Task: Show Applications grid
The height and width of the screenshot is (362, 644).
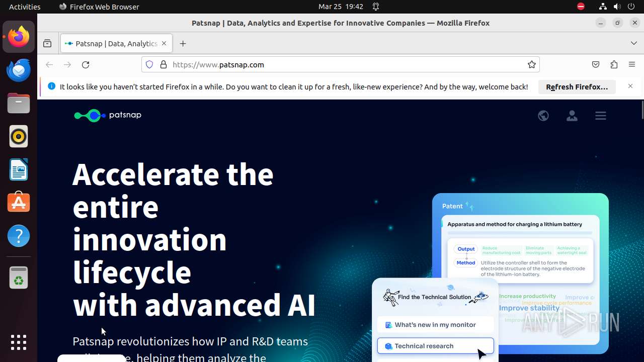Action: [x=19, y=342]
